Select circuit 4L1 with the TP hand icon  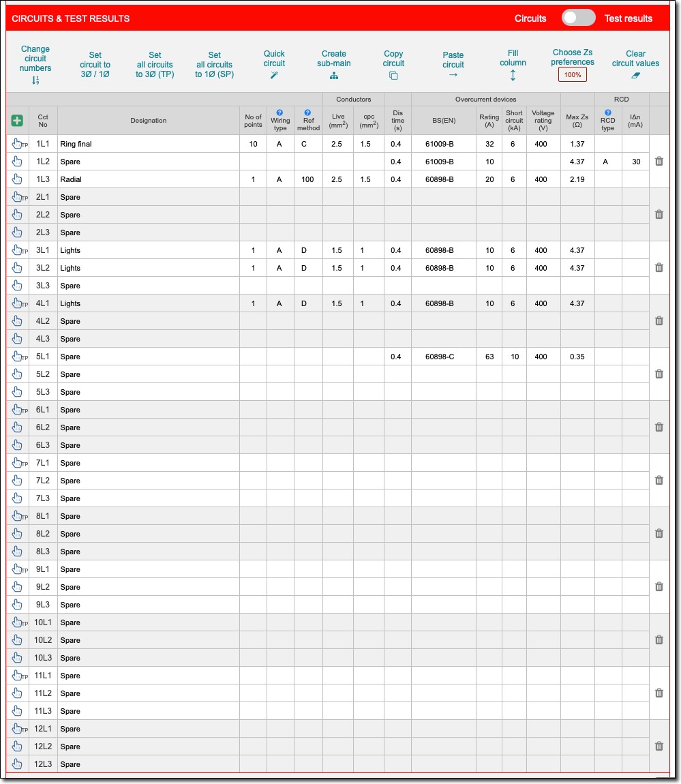click(x=19, y=303)
